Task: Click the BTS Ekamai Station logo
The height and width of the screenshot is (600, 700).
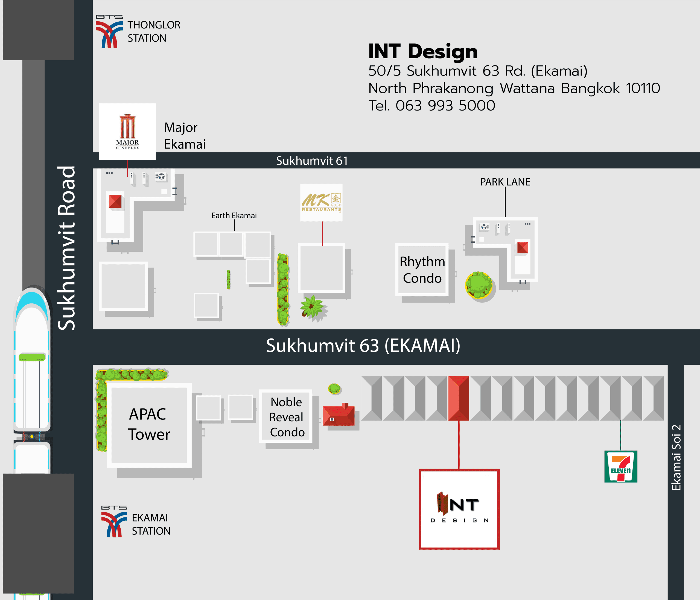Action: pyautogui.click(x=114, y=522)
